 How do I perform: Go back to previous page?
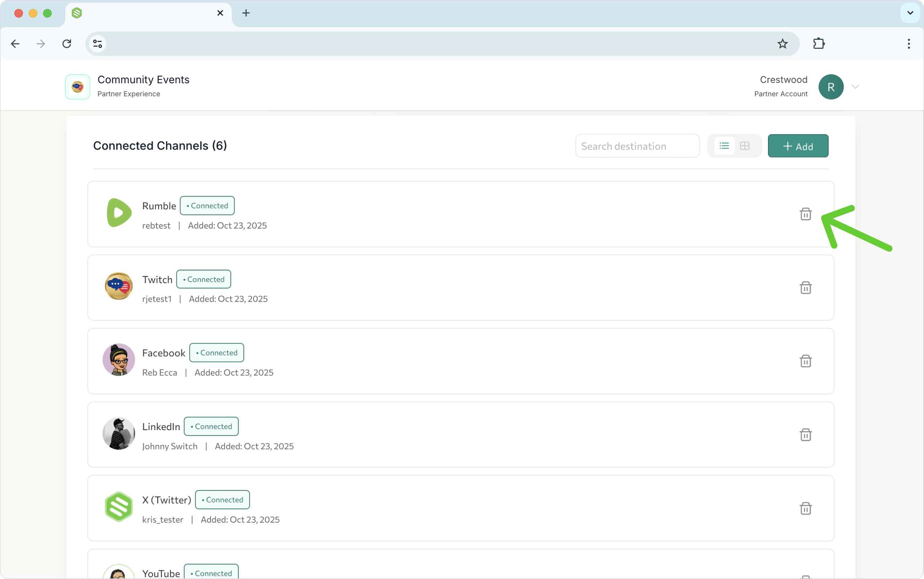[x=15, y=44]
